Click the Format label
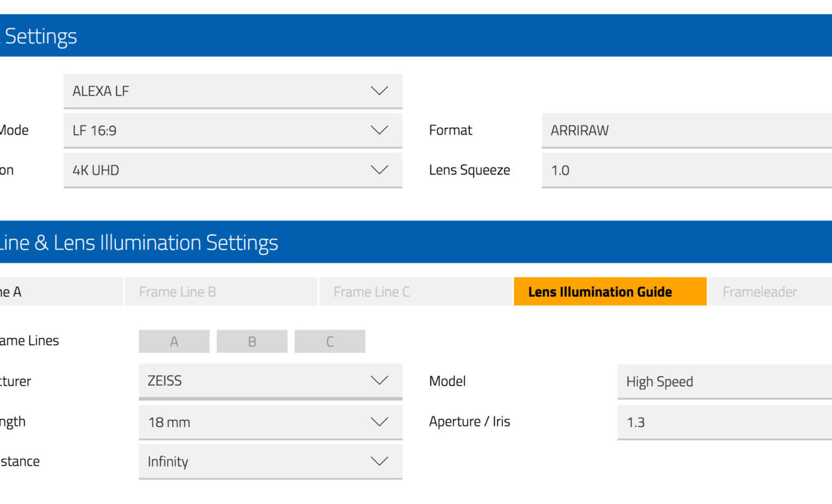832x504 pixels. (x=451, y=130)
